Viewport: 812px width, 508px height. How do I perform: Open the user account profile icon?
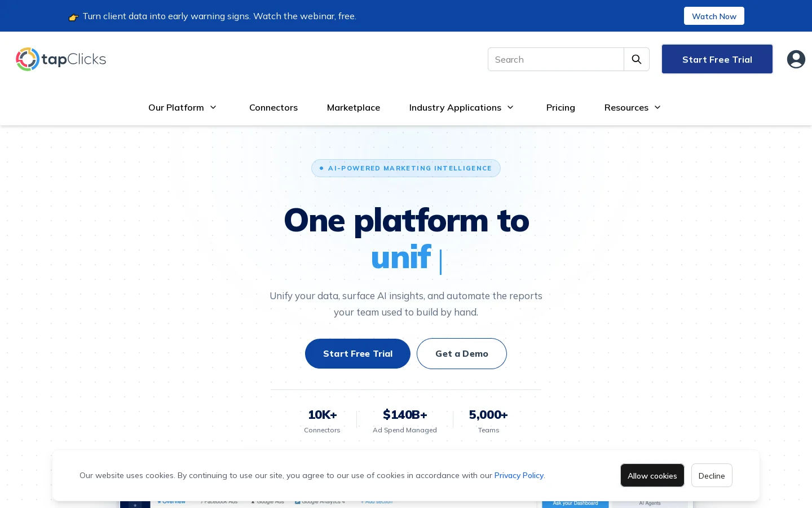pos(796,59)
